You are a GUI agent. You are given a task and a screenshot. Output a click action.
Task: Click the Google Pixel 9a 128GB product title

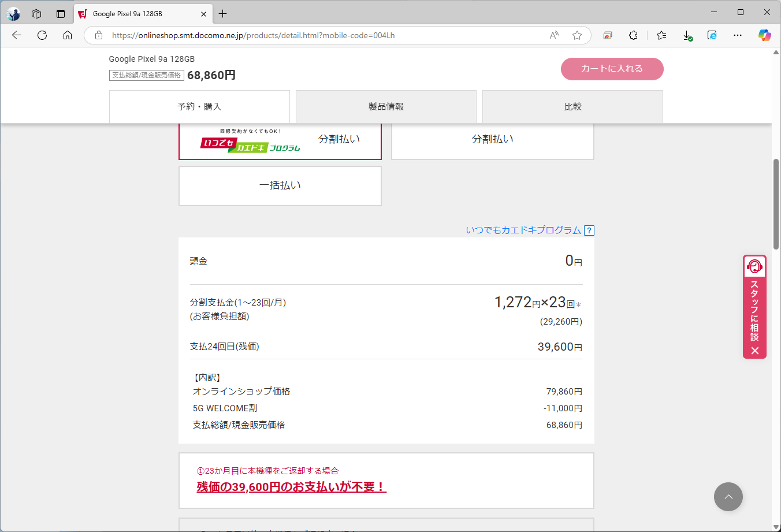pyautogui.click(x=152, y=59)
